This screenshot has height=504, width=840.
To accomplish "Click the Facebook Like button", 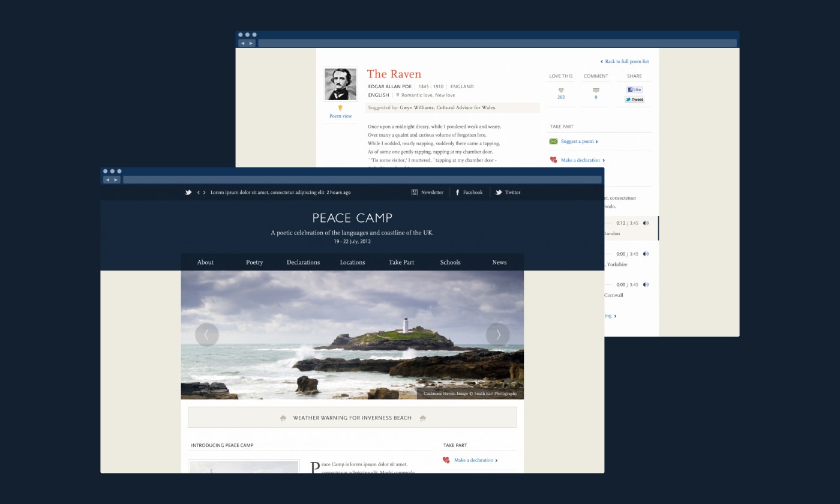I will click(635, 89).
